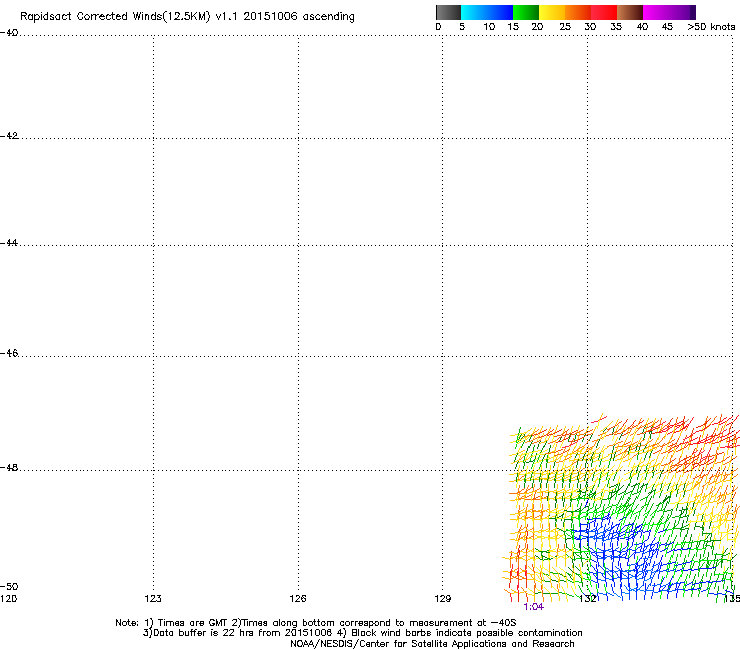Click the '25' legend scale label

pos(565,27)
